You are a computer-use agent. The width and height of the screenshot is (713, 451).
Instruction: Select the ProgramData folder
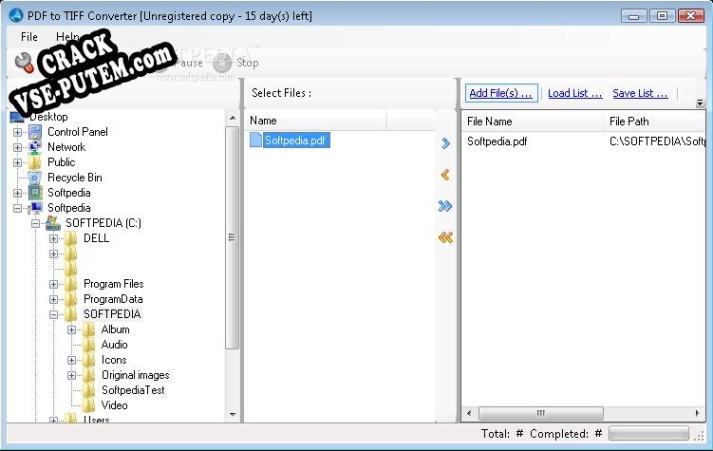(113, 299)
